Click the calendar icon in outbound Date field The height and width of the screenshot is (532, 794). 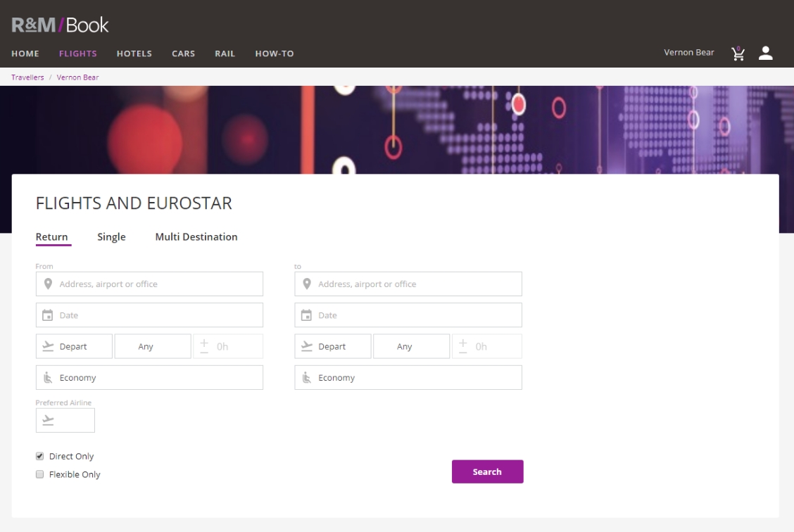(x=48, y=315)
